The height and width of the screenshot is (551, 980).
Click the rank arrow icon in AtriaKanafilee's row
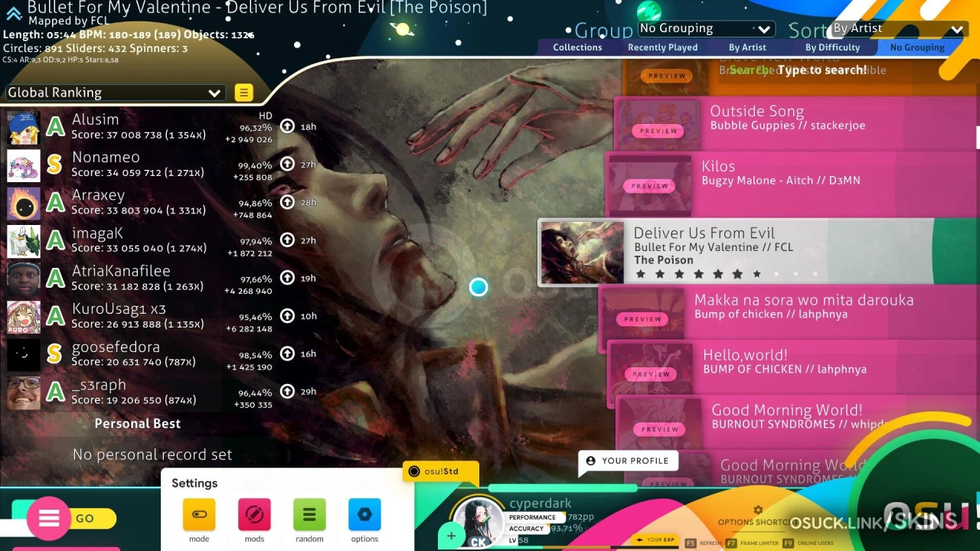click(287, 278)
